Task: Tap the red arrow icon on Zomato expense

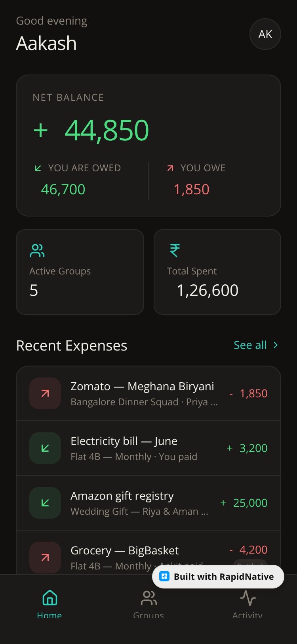Action: coord(45,393)
